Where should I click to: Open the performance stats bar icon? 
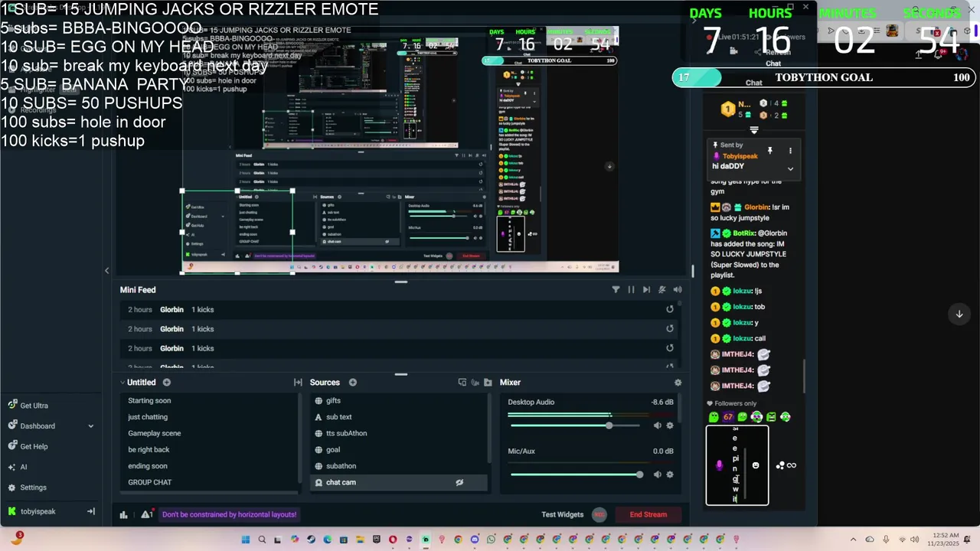[124, 515]
